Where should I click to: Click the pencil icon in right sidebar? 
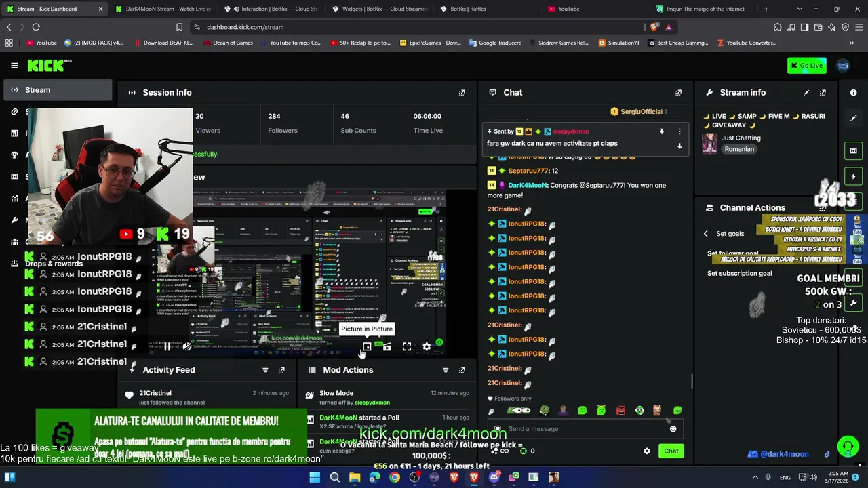pos(853,118)
